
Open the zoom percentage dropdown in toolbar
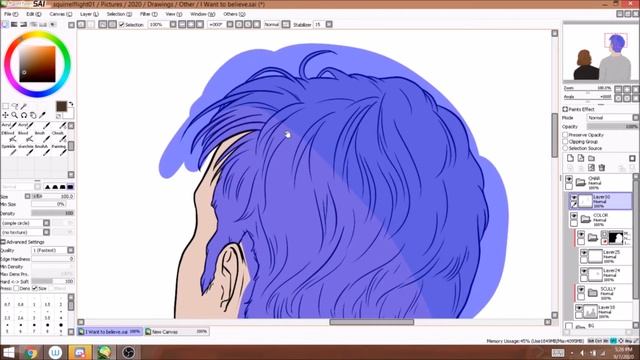pyautogui.click(x=173, y=24)
